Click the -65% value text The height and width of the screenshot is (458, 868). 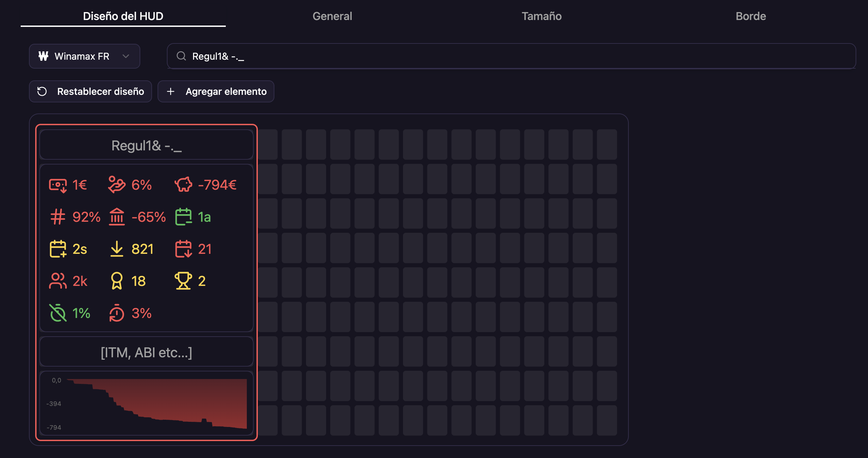pyautogui.click(x=149, y=217)
